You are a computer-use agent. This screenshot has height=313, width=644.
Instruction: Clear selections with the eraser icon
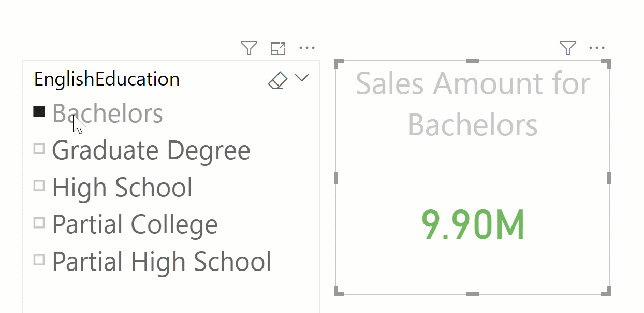click(x=277, y=80)
